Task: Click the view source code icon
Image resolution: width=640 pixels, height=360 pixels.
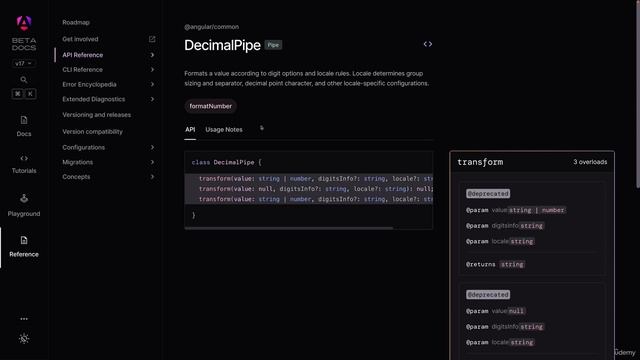Action: pos(428,44)
